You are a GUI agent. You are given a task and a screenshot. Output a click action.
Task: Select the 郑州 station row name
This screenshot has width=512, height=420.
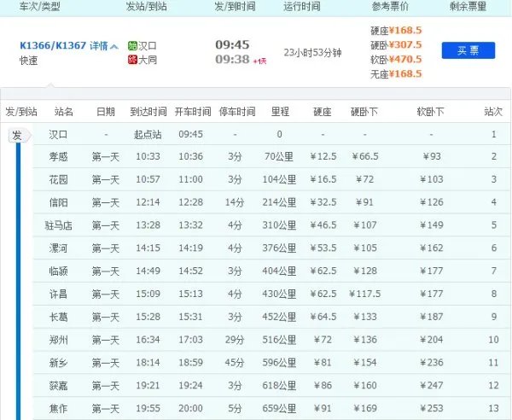click(58, 340)
